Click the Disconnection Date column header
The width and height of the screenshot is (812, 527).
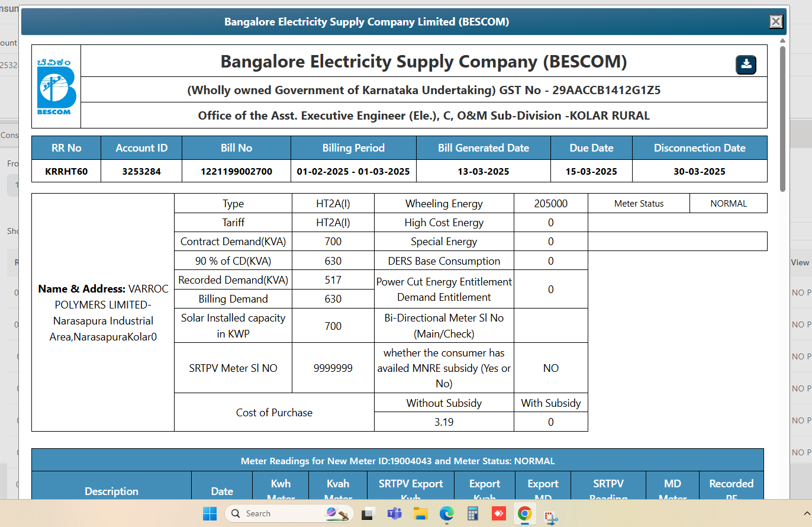pos(700,148)
